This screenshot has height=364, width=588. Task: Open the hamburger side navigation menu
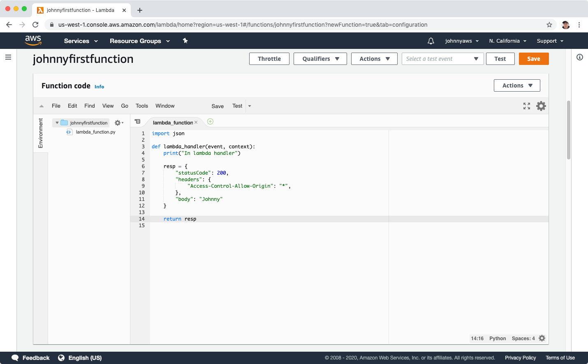click(x=8, y=57)
